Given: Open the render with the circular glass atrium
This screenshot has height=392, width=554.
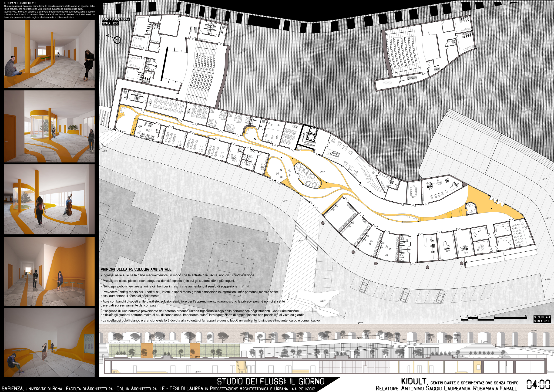Looking at the screenshot, I should tap(49, 126).
